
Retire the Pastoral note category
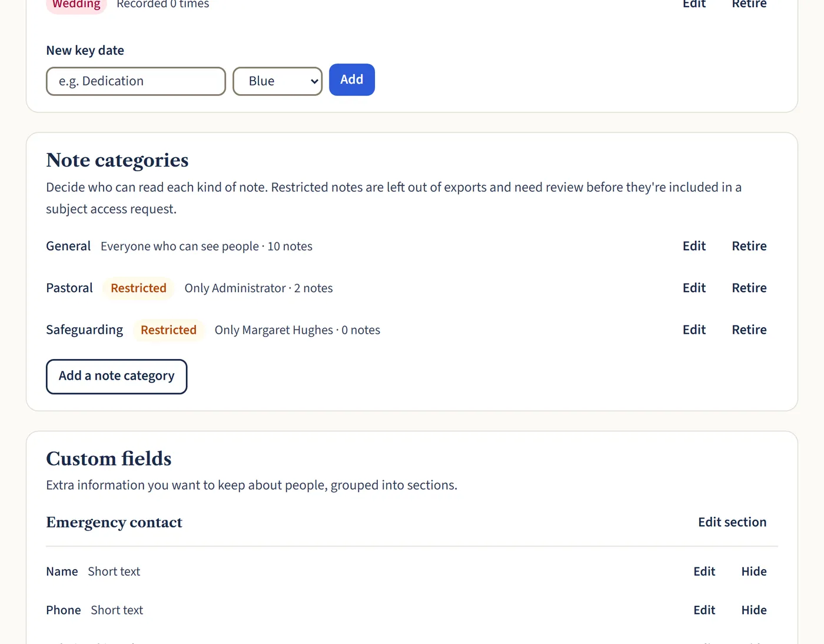pos(749,288)
